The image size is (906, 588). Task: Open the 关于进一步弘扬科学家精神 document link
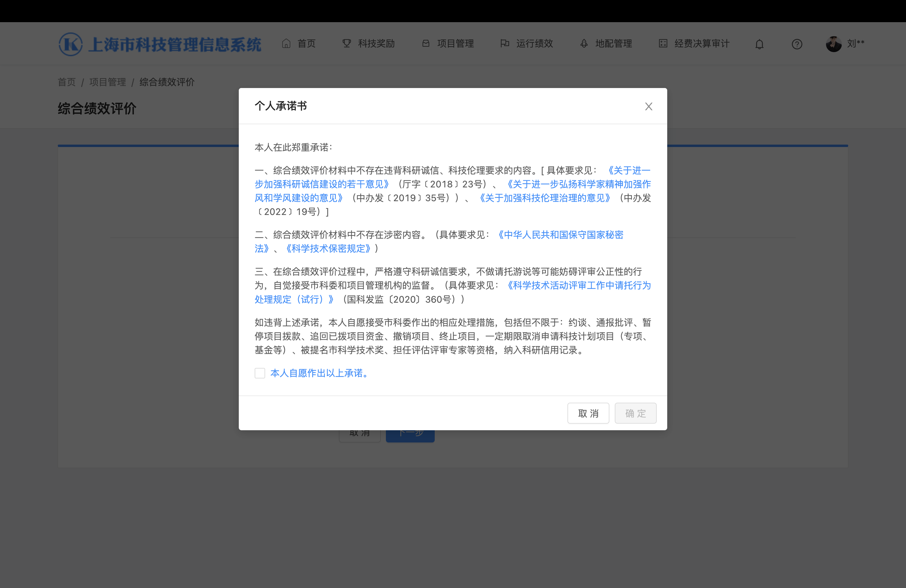coord(453,191)
